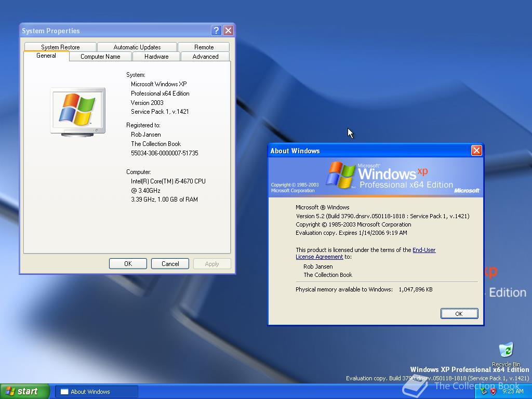Screen dimensions: 532x399
Task: Click the System Properties title bar
Action: pos(115,31)
